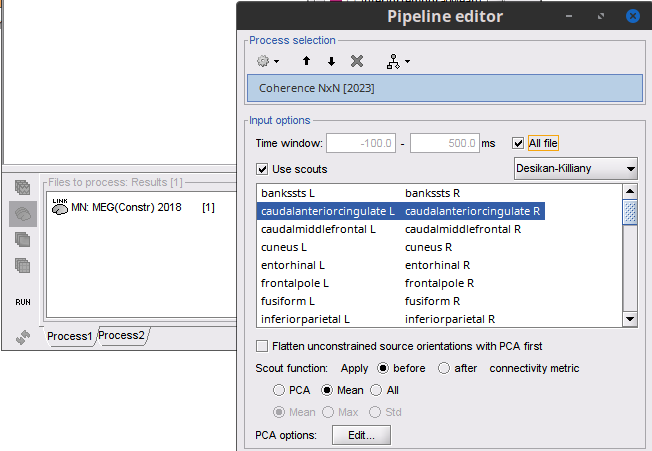Select the recordings file type icon
The height and width of the screenshot is (451, 652).
[x=23, y=187]
